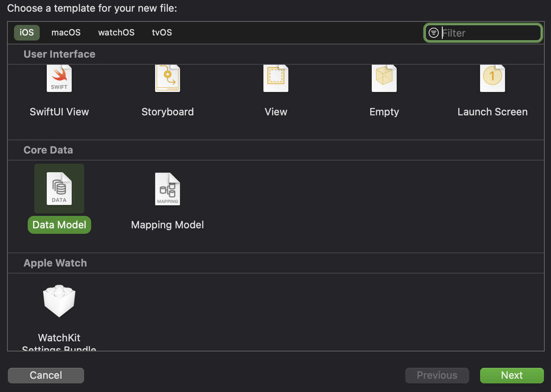Image resolution: width=551 pixels, height=392 pixels.
Task: Click the SwiftUI View label
Action: click(x=59, y=112)
